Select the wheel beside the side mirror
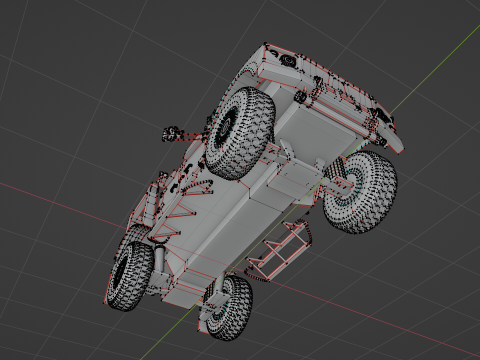Viewport: 480px width, 360px height. coord(240,133)
